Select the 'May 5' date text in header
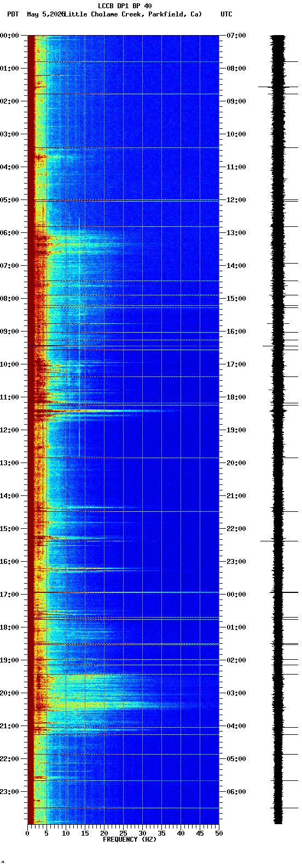Image resolution: width=302 pixels, height=868 pixels. (x=37, y=14)
